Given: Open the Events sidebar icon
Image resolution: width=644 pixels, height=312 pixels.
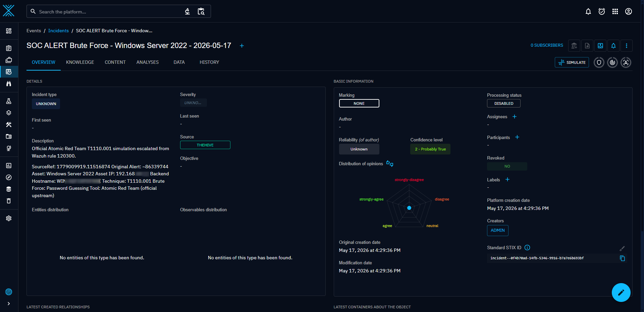Looking at the screenshot, I should click(9, 72).
